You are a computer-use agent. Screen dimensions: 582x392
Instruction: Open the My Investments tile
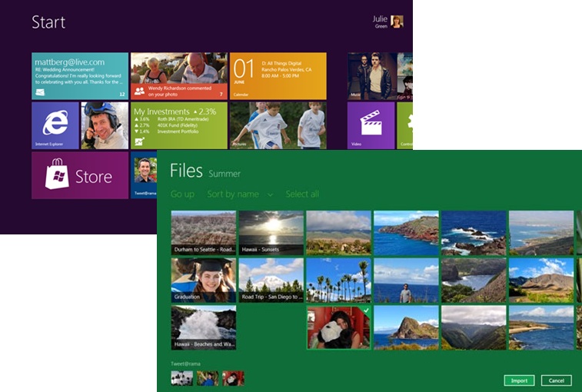click(179, 125)
